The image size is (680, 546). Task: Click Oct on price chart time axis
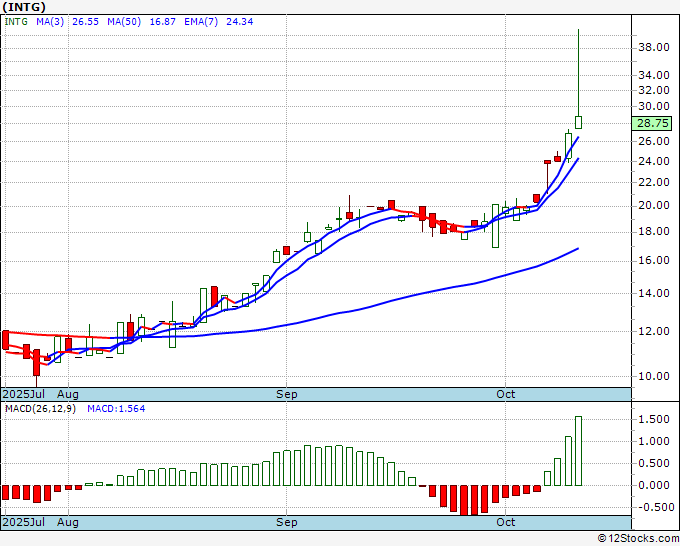click(506, 394)
